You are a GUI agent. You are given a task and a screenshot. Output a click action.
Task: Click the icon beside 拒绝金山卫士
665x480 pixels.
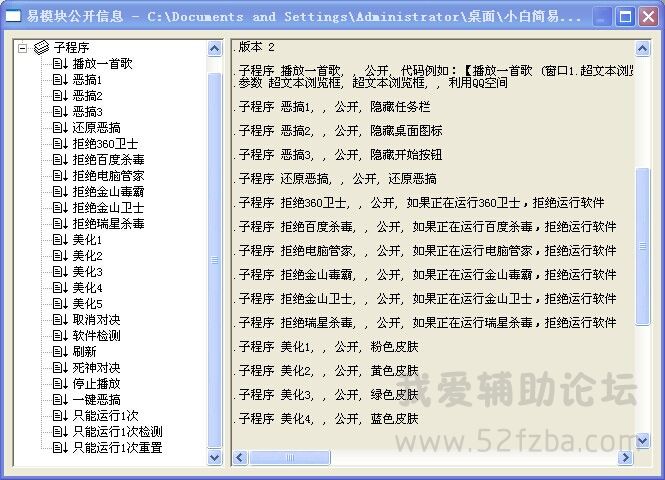click(60, 208)
